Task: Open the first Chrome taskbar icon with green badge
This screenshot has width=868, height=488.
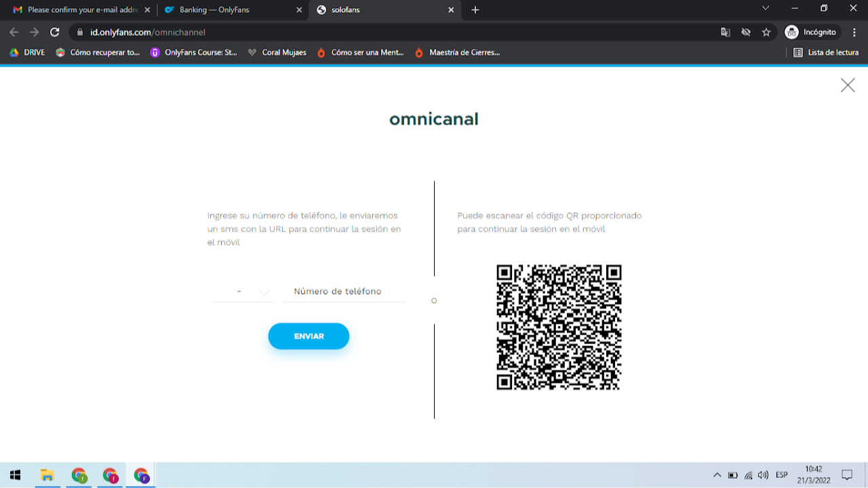Action: 79,475
